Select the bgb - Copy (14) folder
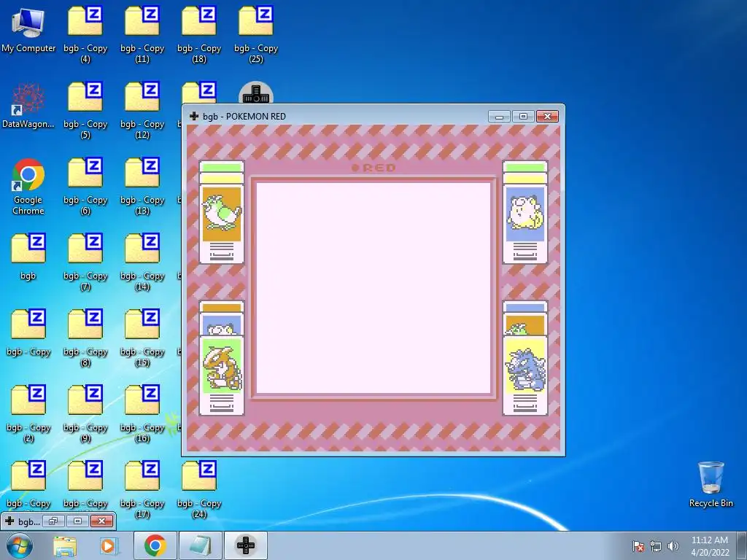 (x=142, y=262)
